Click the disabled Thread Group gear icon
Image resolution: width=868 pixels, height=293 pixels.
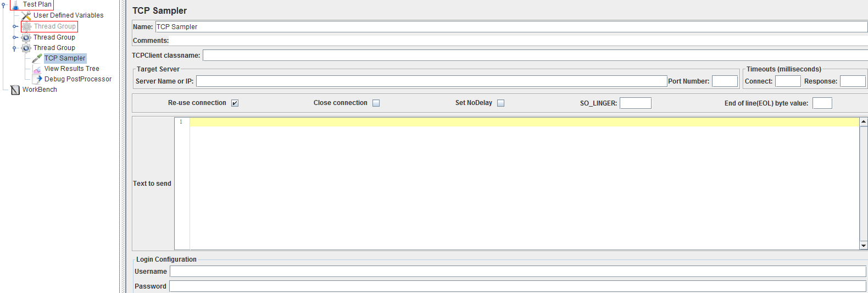27,26
